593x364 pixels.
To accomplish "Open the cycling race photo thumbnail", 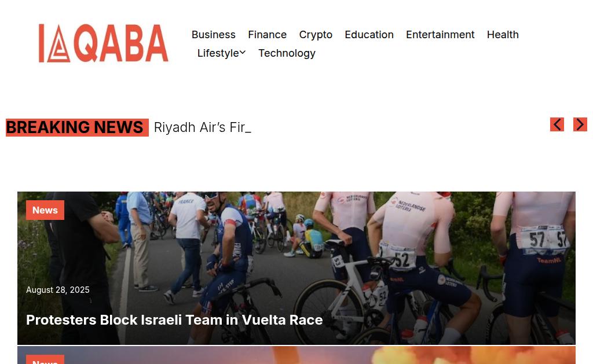I will tap(296, 268).
